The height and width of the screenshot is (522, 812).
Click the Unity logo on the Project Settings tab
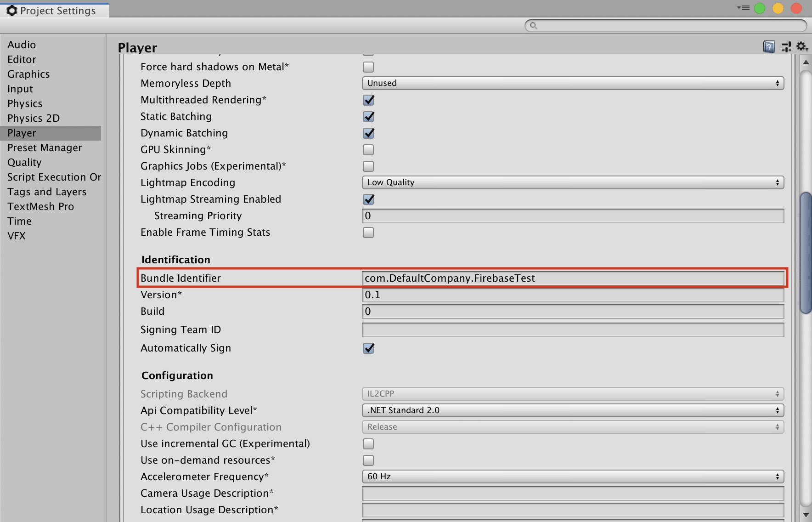point(11,10)
